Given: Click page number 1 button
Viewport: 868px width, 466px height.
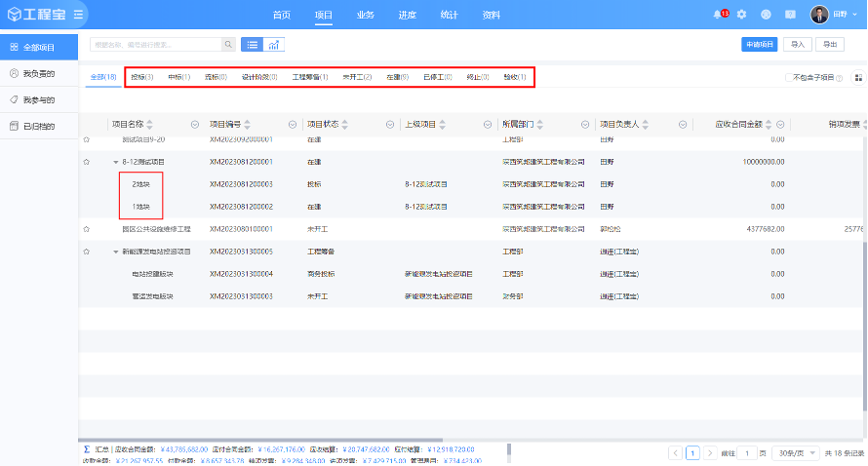Looking at the screenshot, I should point(692,453).
